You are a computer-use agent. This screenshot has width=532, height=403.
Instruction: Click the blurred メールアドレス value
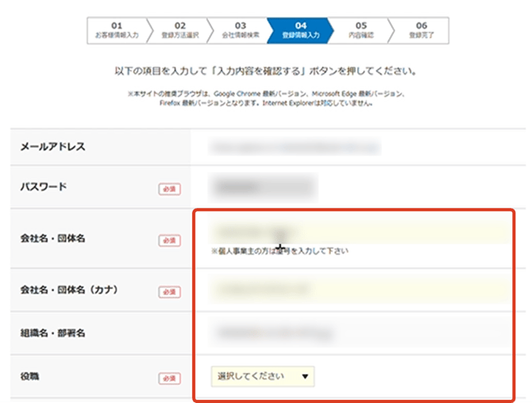tap(294, 147)
